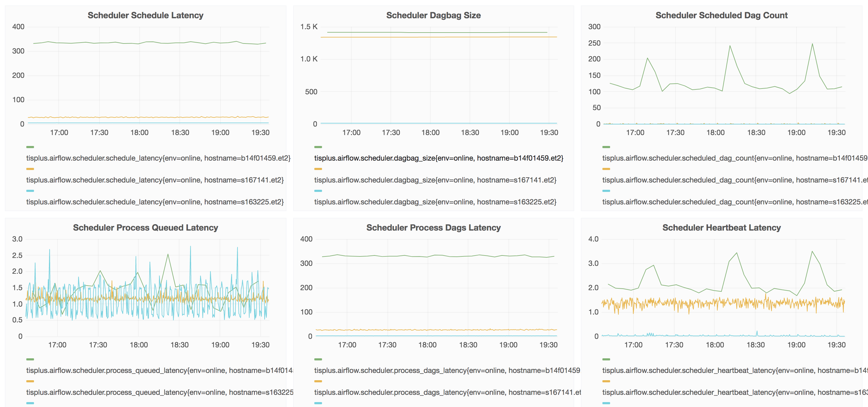The height and width of the screenshot is (407, 868).
Task: Click cyan color swatch in Dagbag Size legend
Action: (x=318, y=191)
